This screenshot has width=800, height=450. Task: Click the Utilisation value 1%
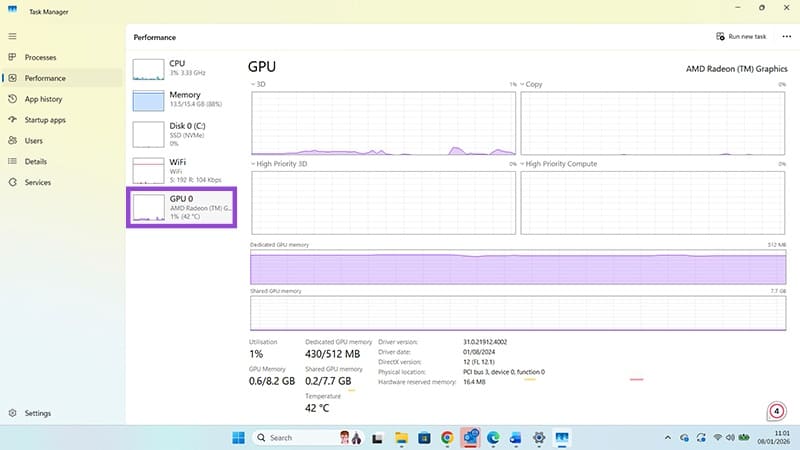[256, 354]
